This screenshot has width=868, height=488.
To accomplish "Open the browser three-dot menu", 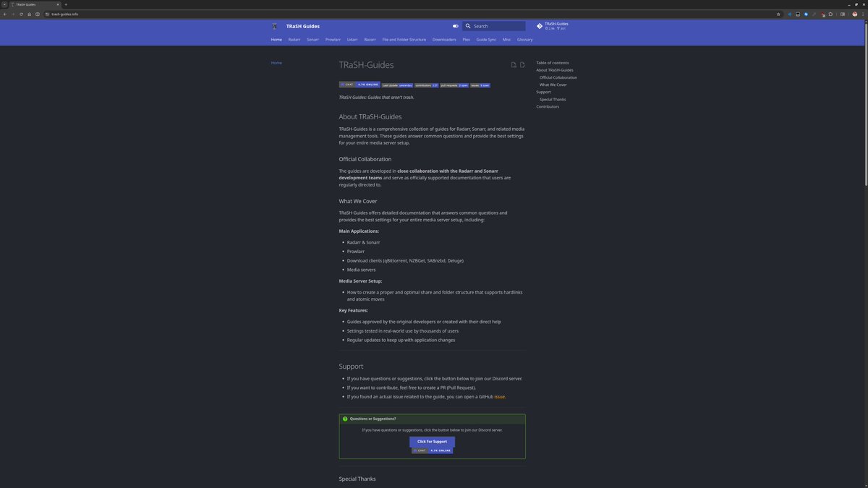I will [x=863, y=14].
